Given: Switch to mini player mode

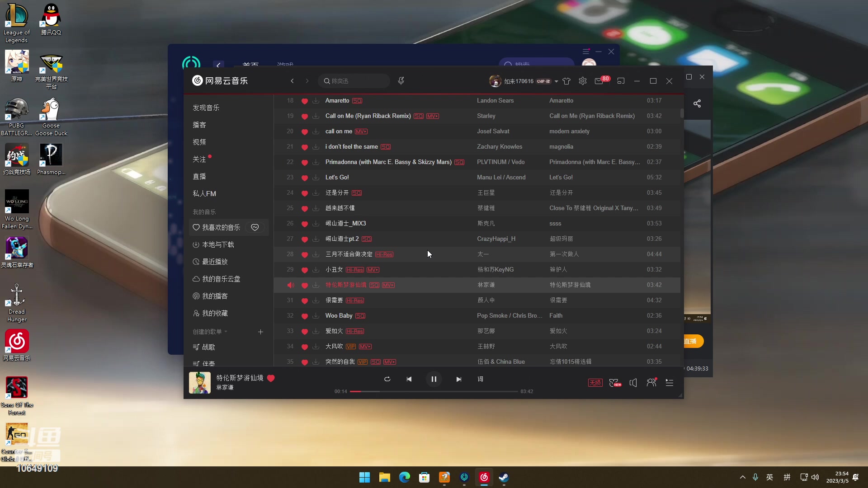Looking at the screenshot, I should [x=621, y=80].
